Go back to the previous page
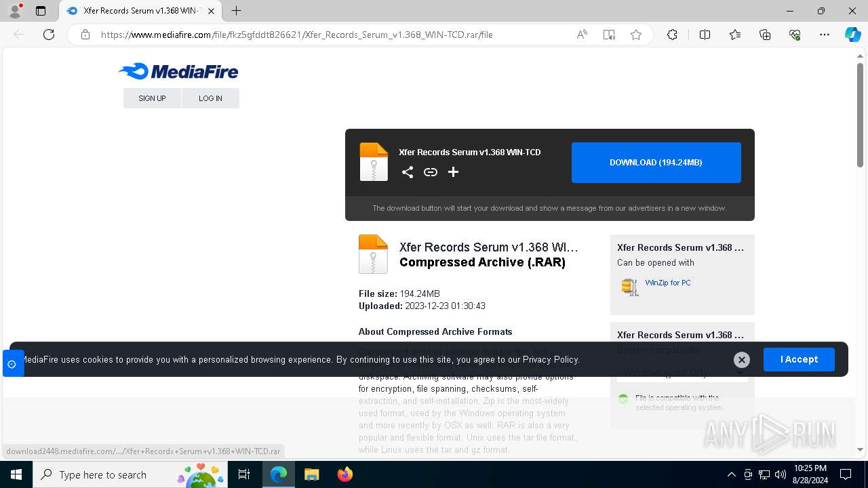Viewport: 868px width, 488px height. pos(19,35)
